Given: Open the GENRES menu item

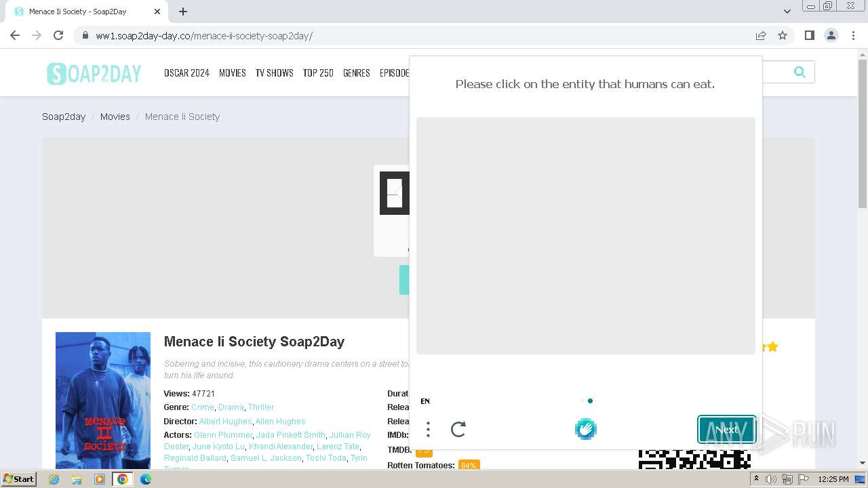Looking at the screenshot, I should 357,73.
